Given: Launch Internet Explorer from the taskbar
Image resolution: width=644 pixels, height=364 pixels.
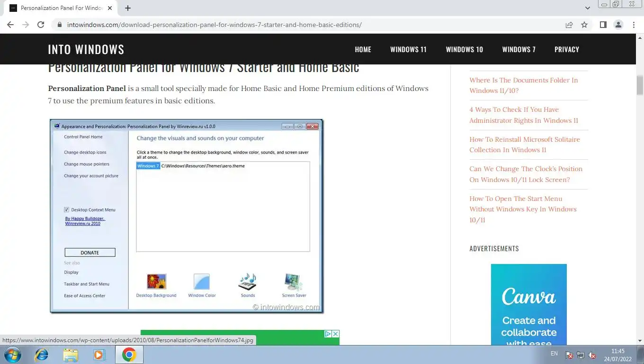Looking at the screenshot, I should 42,355.
